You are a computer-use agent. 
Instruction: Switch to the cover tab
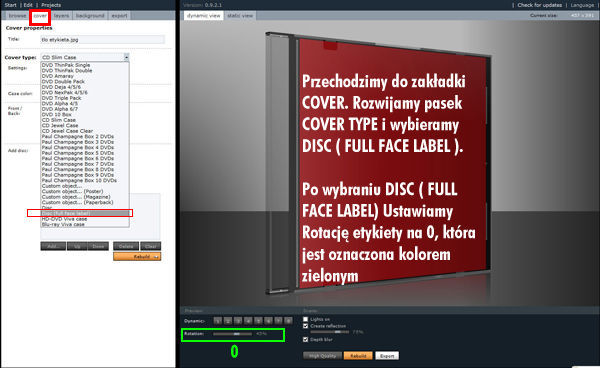(40, 16)
